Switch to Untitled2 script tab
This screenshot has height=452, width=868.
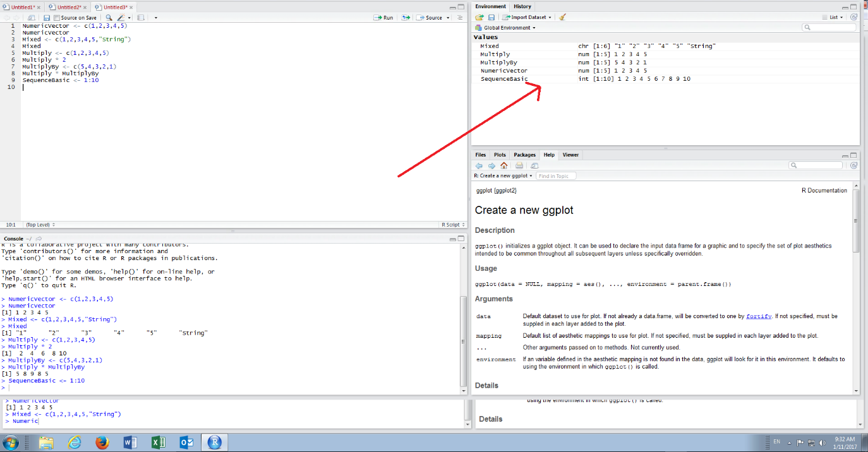tap(69, 7)
